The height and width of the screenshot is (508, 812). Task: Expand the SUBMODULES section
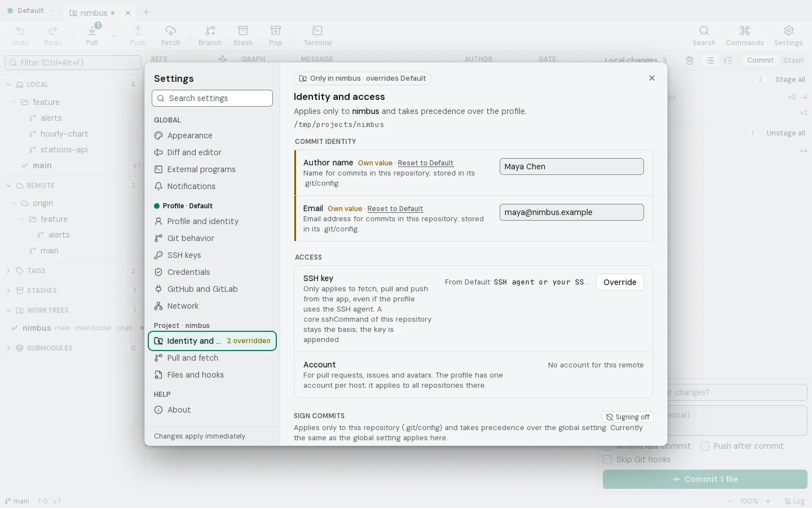[8, 348]
